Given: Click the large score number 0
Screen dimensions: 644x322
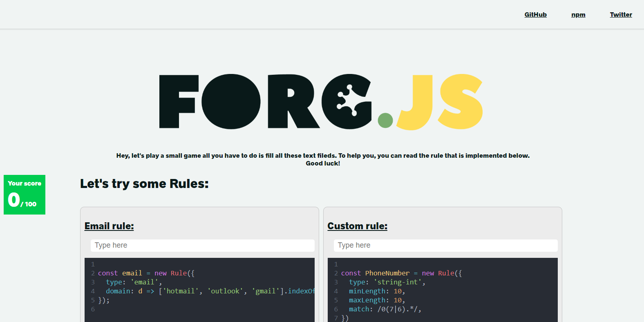Looking at the screenshot, I should click(14, 200).
